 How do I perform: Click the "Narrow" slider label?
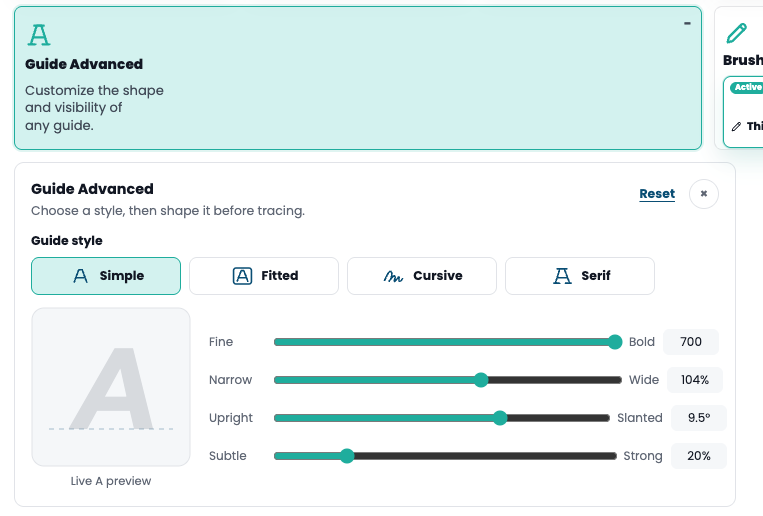point(230,380)
